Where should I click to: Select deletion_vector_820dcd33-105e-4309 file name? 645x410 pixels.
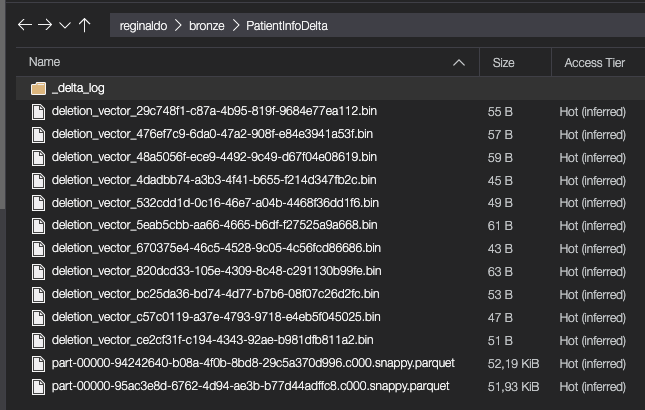(x=216, y=271)
